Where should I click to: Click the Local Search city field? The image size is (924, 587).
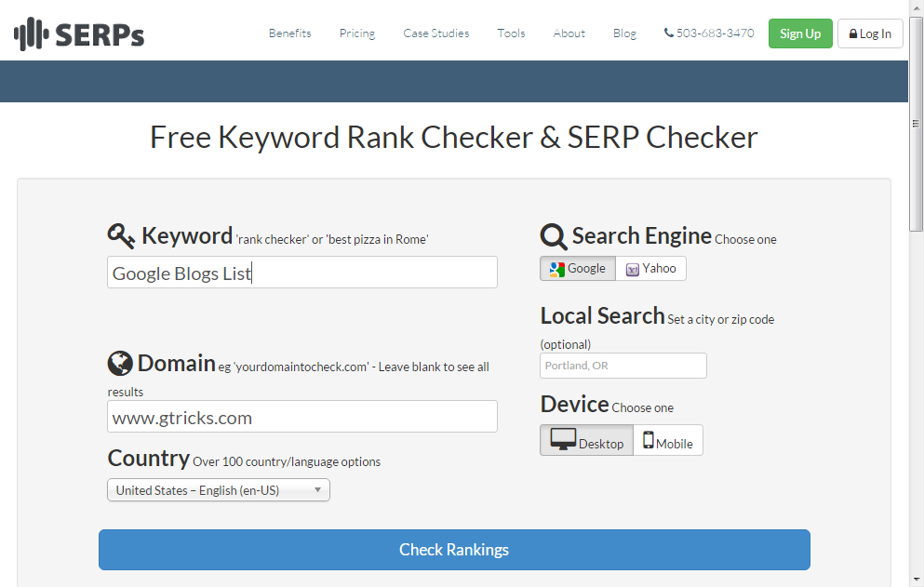click(x=623, y=366)
